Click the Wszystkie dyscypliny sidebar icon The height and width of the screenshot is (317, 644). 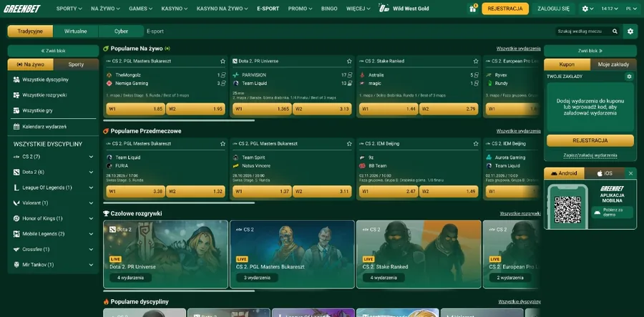pyautogui.click(x=16, y=79)
